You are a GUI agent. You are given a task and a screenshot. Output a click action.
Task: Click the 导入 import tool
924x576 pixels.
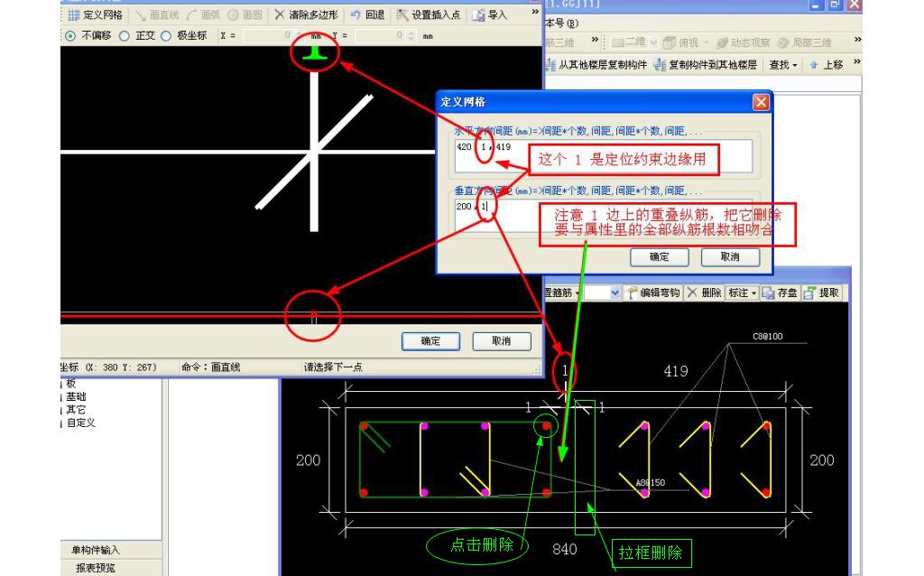point(490,14)
